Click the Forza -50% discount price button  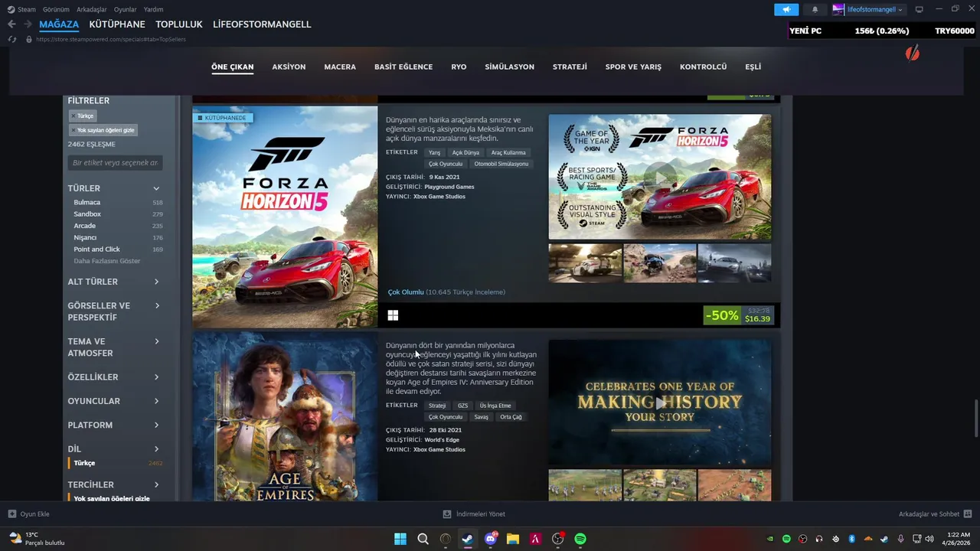[739, 315]
